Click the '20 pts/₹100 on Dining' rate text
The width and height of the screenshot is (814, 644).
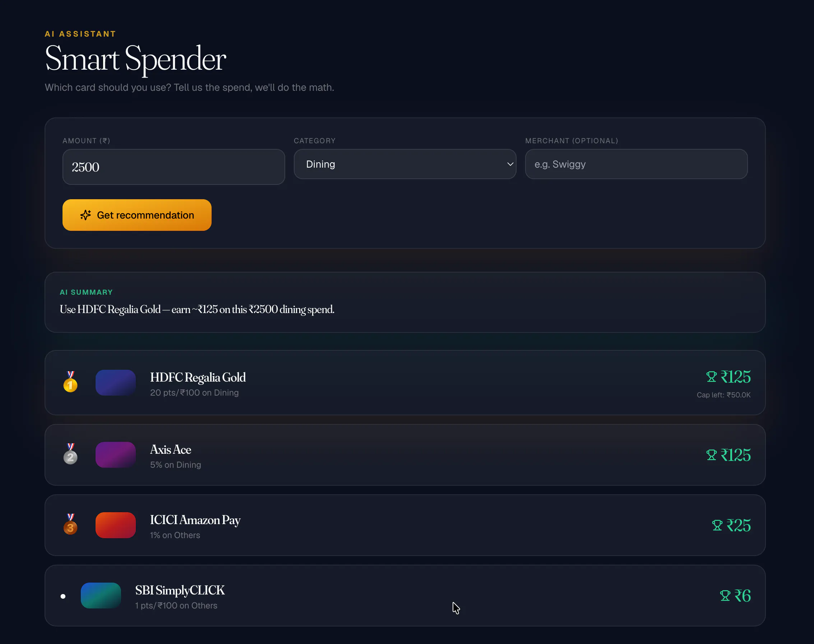tap(194, 392)
